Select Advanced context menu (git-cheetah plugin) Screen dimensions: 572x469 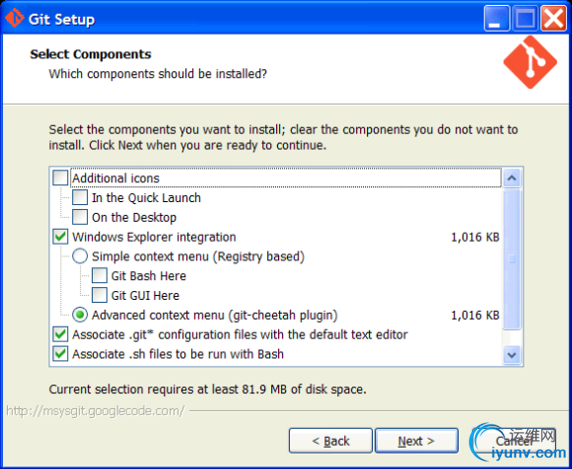click(x=80, y=315)
